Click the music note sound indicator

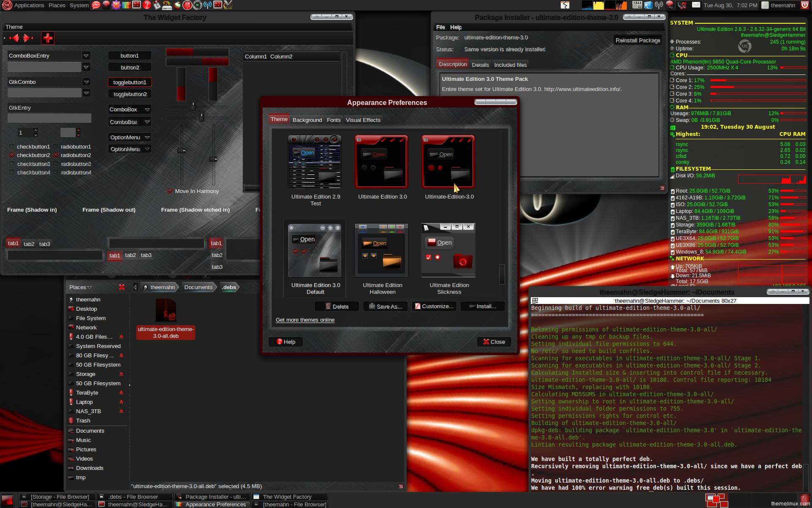point(681,5)
